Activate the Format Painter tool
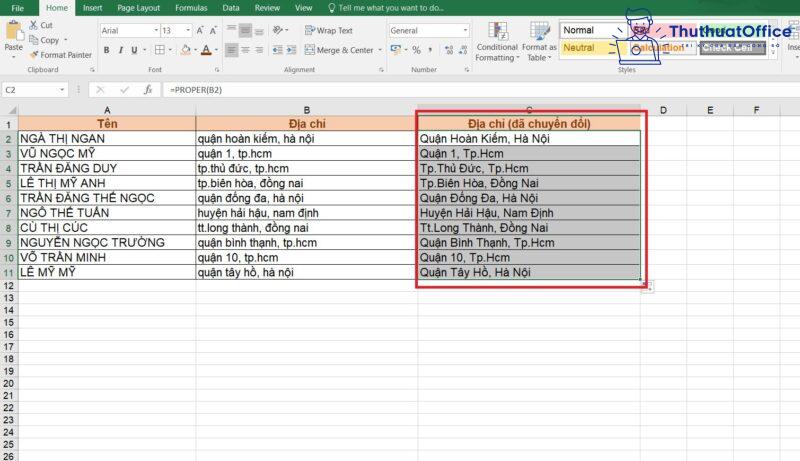 (x=60, y=55)
